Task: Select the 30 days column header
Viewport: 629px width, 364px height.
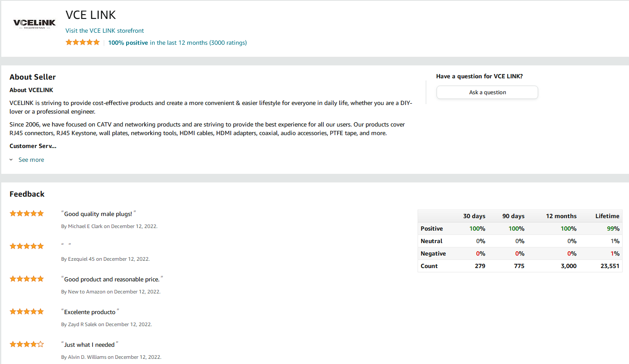Action: click(474, 216)
